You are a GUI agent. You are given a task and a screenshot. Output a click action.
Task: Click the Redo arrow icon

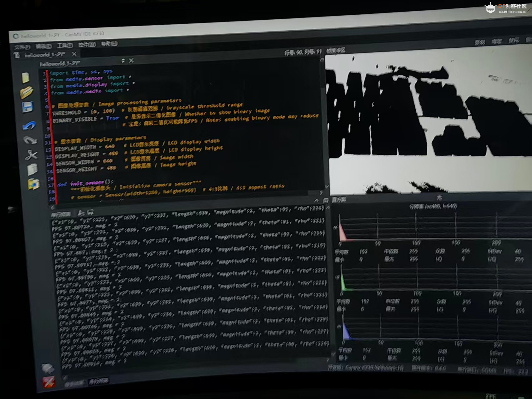click(x=30, y=140)
